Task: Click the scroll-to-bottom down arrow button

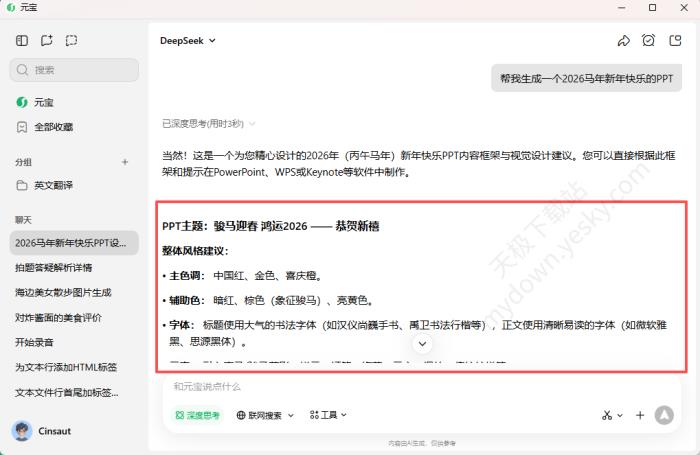Action: pyautogui.click(x=422, y=343)
